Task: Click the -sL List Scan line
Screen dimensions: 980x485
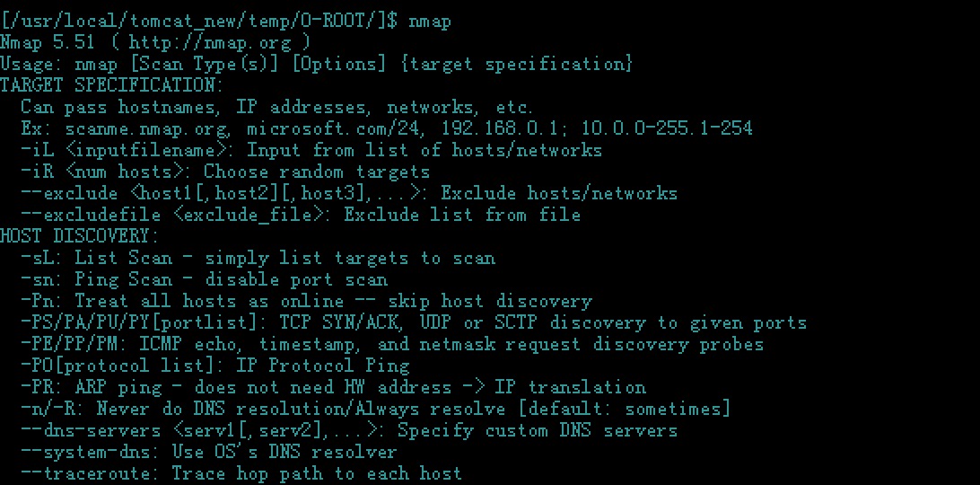Action: pos(258,258)
